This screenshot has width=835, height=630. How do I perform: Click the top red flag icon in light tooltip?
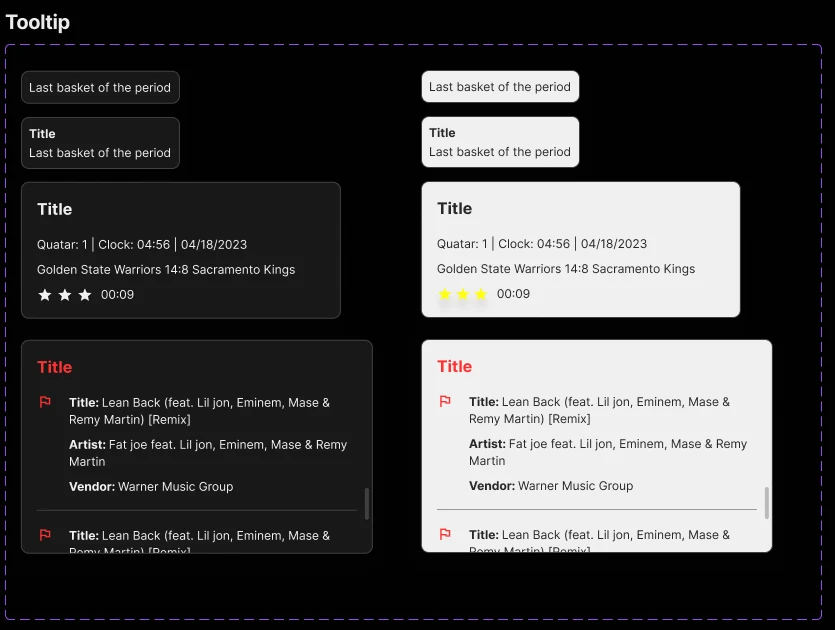(x=445, y=401)
